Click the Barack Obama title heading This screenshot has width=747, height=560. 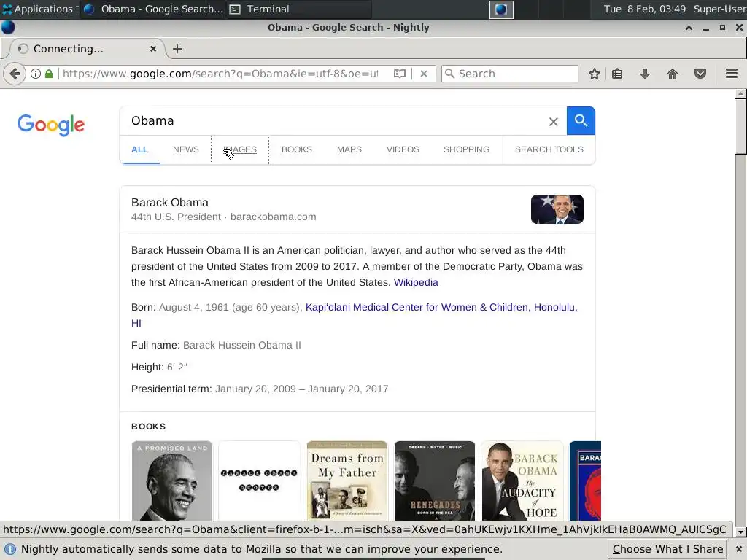pos(170,203)
